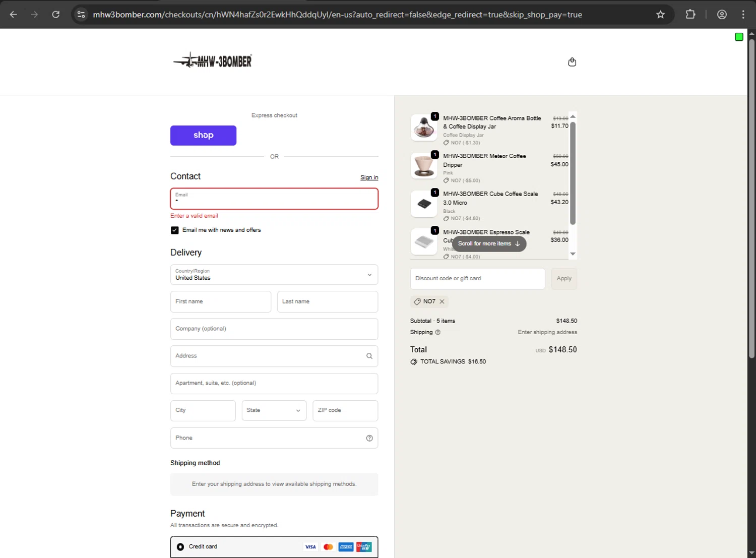
Task: Click Scroll for more items button
Action: coord(489,244)
